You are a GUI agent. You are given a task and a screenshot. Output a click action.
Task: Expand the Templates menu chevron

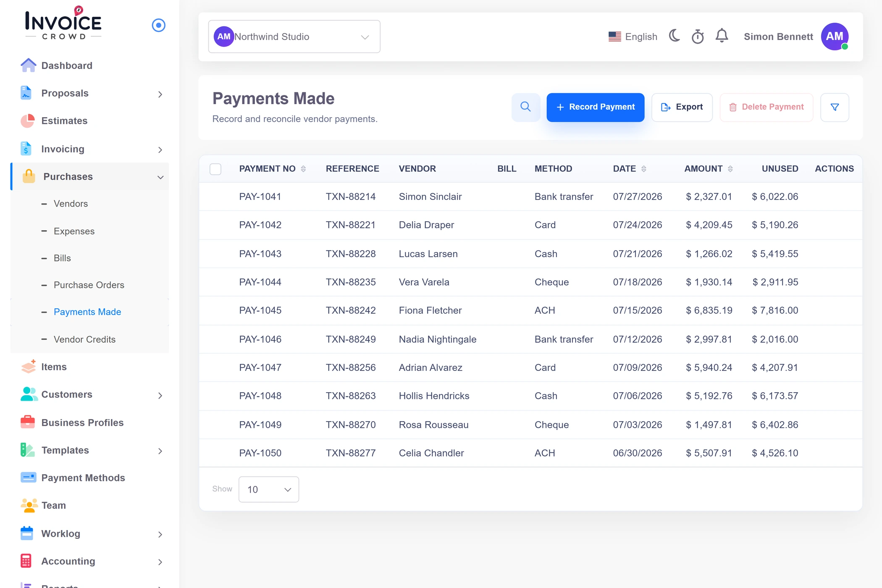[160, 451]
